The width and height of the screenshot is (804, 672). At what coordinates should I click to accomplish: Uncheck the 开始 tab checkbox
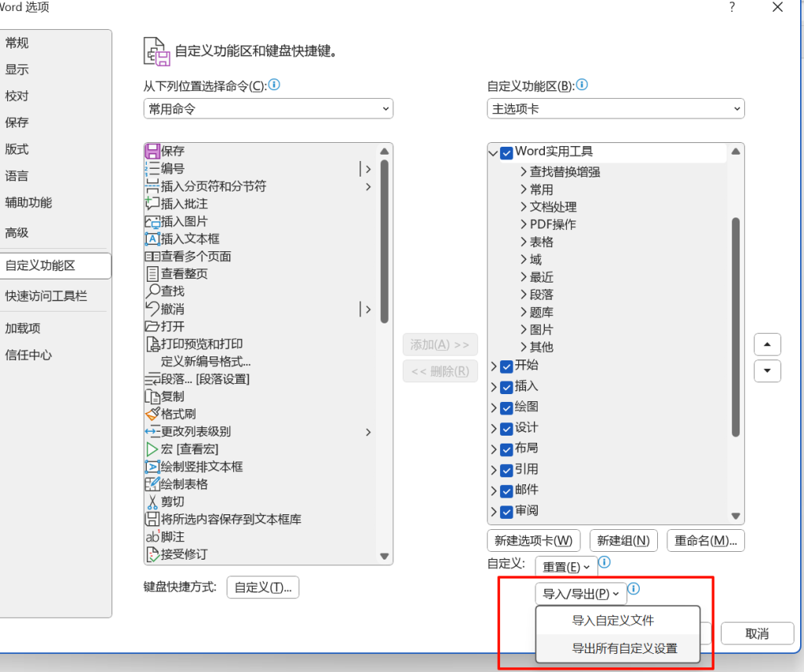click(x=506, y=366)
